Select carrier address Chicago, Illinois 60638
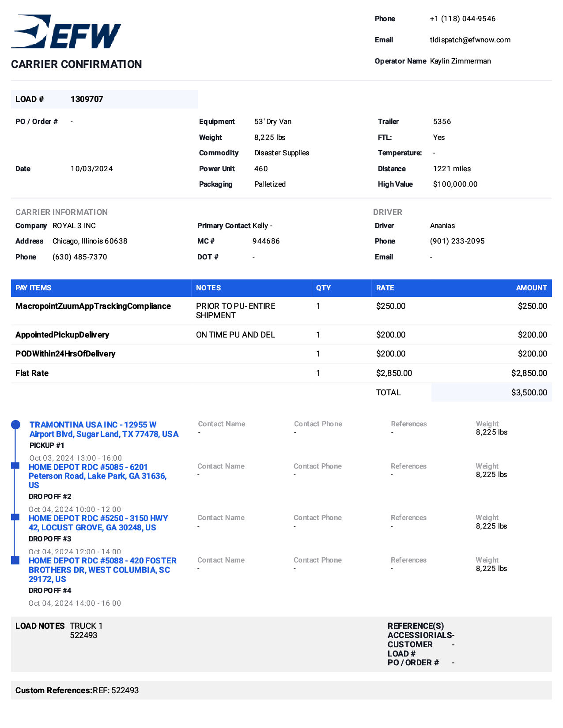 (90, 241)
